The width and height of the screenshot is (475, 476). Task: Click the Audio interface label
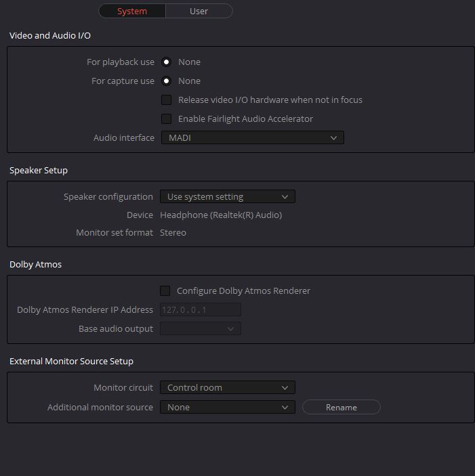tap(124, 138)
